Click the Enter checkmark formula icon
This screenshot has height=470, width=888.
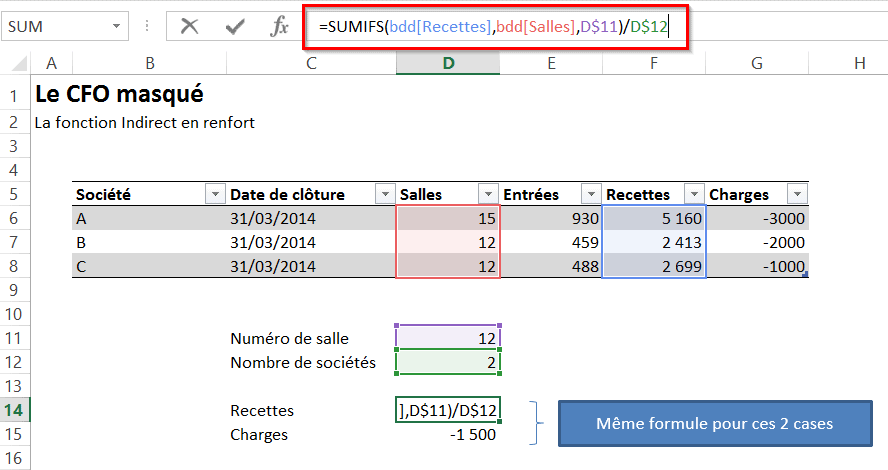[x=236, y=27]
